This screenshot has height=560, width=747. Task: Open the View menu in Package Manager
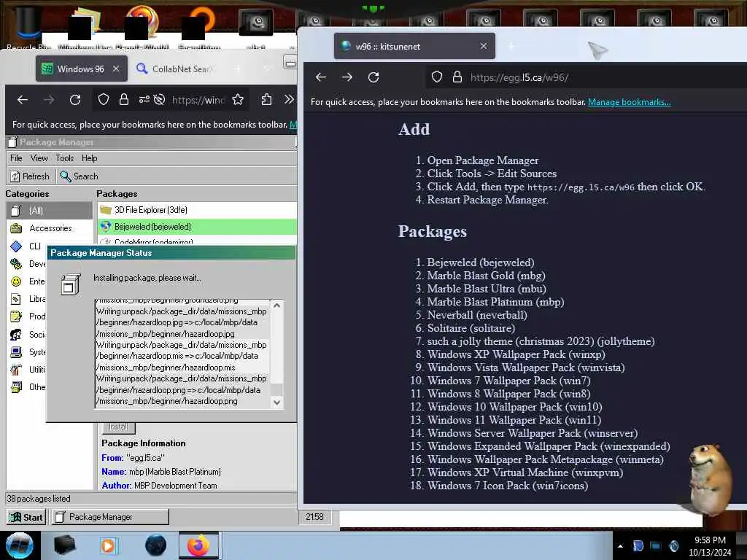39,158
